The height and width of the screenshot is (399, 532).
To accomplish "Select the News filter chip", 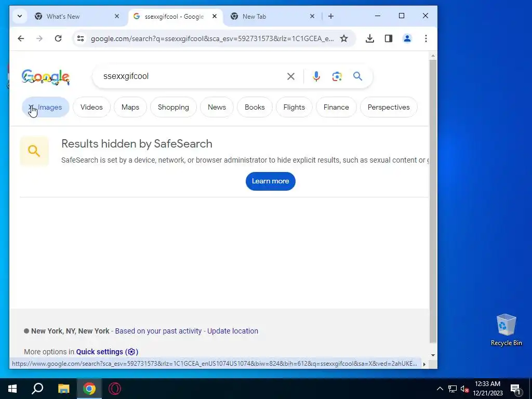I will click(217, 107).
